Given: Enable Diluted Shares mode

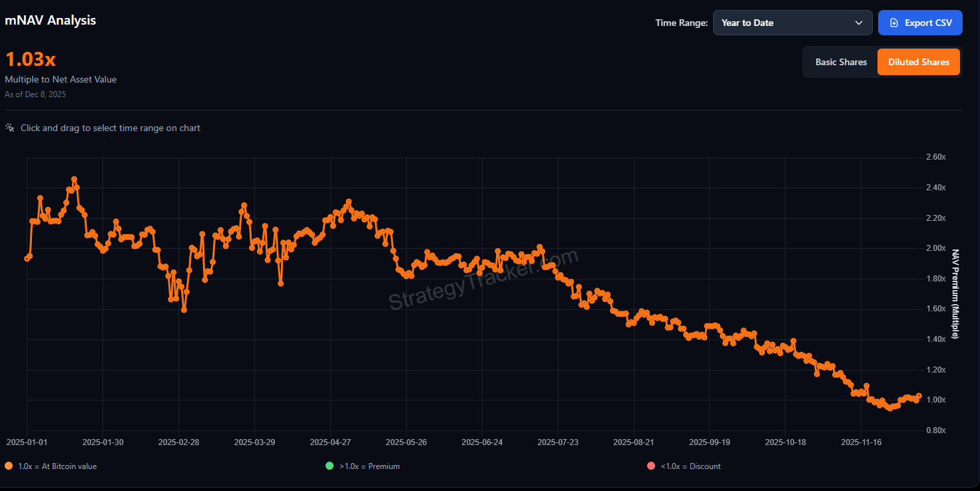Looking at the screenshot, I should pyautogui.click(x=919, y=61).
